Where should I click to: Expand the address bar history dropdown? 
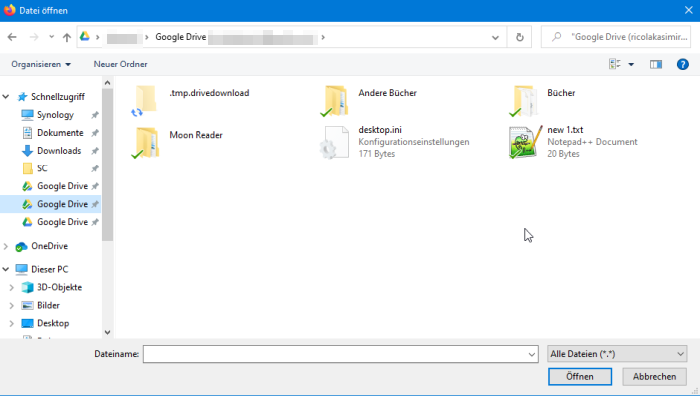[495, 38]
